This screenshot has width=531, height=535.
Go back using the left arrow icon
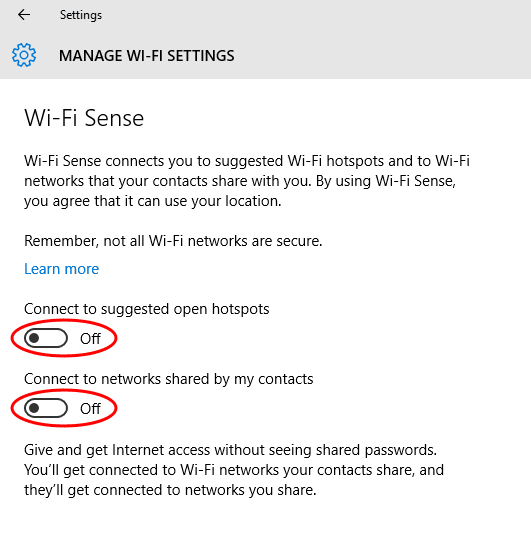[x=24, y=15]
